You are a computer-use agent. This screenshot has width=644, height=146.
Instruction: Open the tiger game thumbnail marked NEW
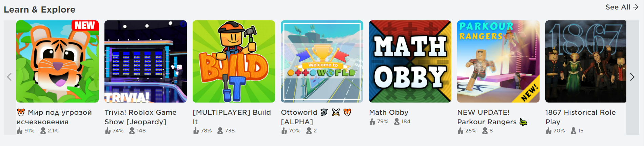point(57,61)
